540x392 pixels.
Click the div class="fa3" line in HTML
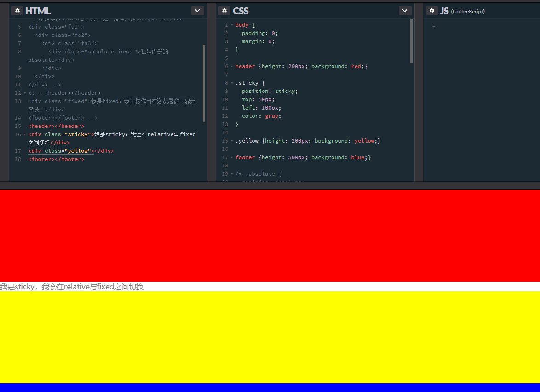pyautogui.click(x=69, y=43)
